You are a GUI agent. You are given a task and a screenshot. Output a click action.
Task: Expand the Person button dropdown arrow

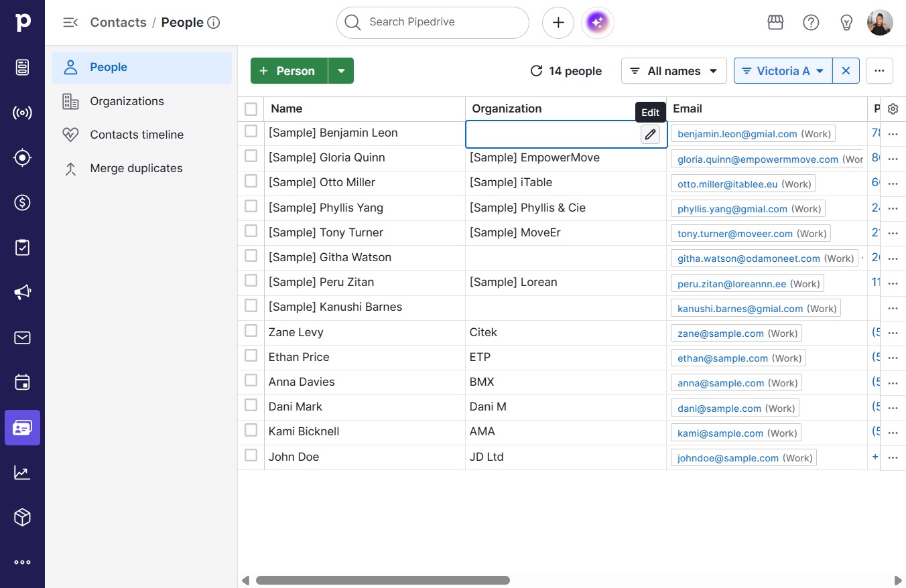point(341,71)
